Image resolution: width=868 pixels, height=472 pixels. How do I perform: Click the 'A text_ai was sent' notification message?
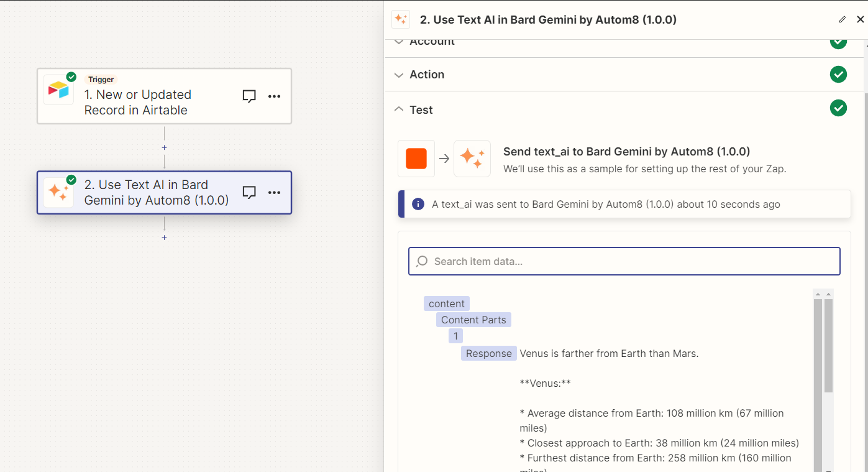tap(606, 204)
